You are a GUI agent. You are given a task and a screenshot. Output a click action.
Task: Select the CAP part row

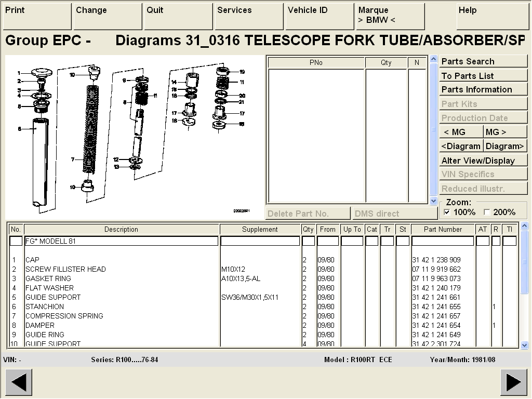[x=263, y=260]
